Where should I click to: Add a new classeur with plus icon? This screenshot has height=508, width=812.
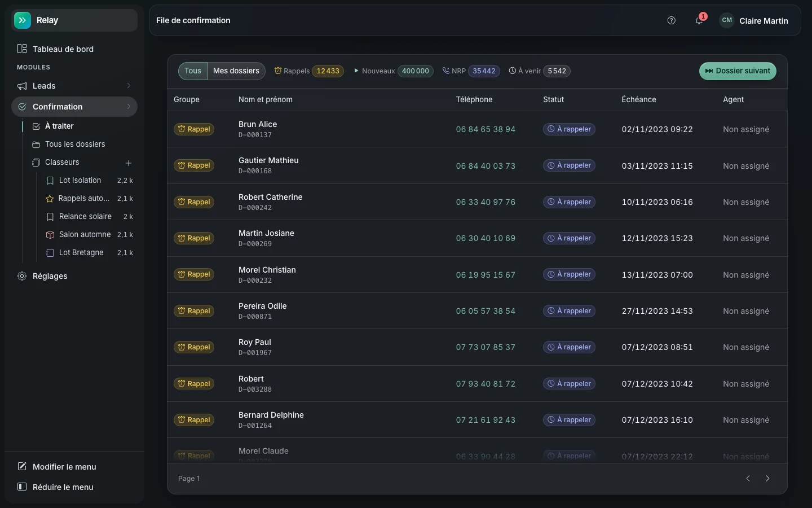click(x=129, y=163)
